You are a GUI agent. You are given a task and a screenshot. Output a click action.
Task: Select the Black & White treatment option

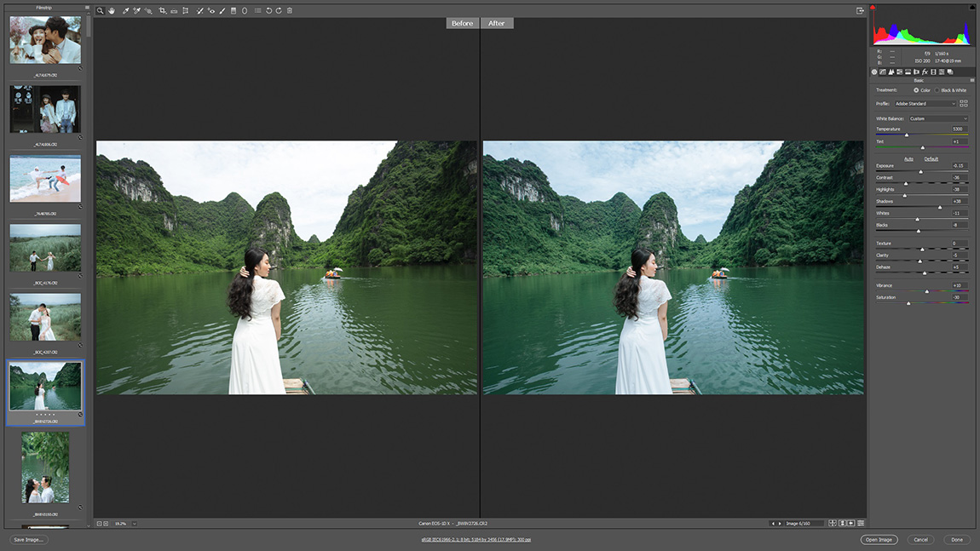(953, 90)
